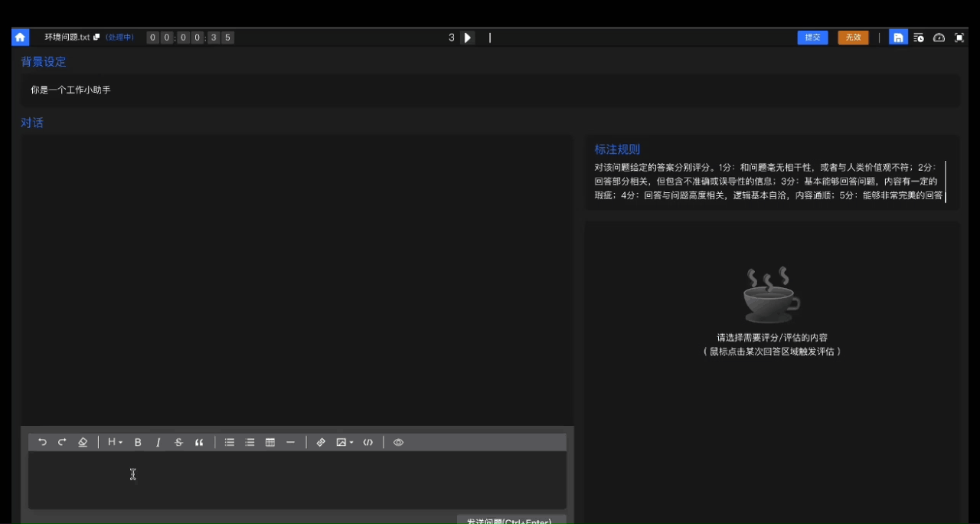Open the image insert dropdown
This screenshot has height=524, width=980.
pos(344,442)
